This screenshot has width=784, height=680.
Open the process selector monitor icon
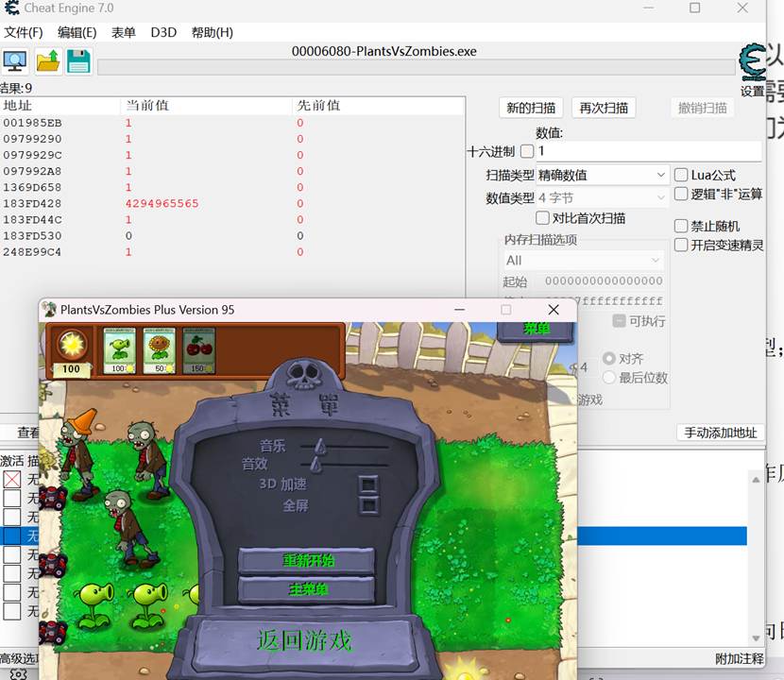click(x=15, y=61)
